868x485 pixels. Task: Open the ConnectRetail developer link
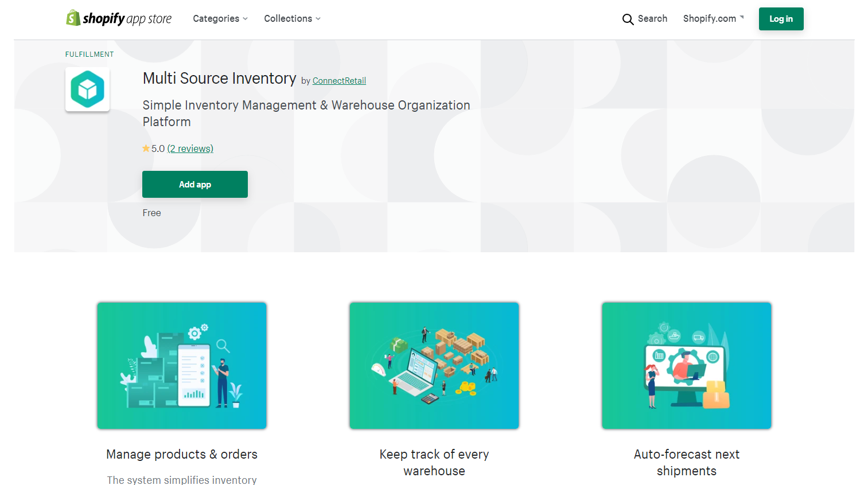point(338,80)
